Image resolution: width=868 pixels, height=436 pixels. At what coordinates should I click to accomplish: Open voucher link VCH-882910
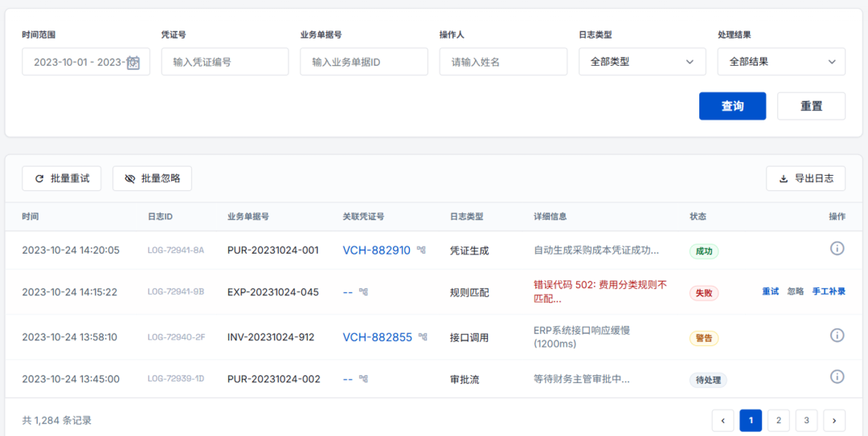pyautogui.click(x=376, y=251)
